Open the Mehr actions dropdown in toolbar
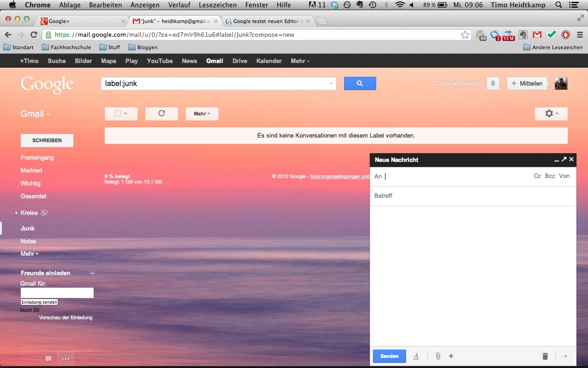The width and height of the screenshot is (588, 368). coord(202,114)
